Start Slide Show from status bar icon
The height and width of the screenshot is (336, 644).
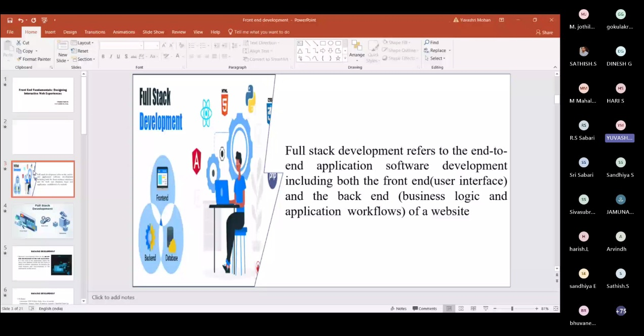click(485, 308)
